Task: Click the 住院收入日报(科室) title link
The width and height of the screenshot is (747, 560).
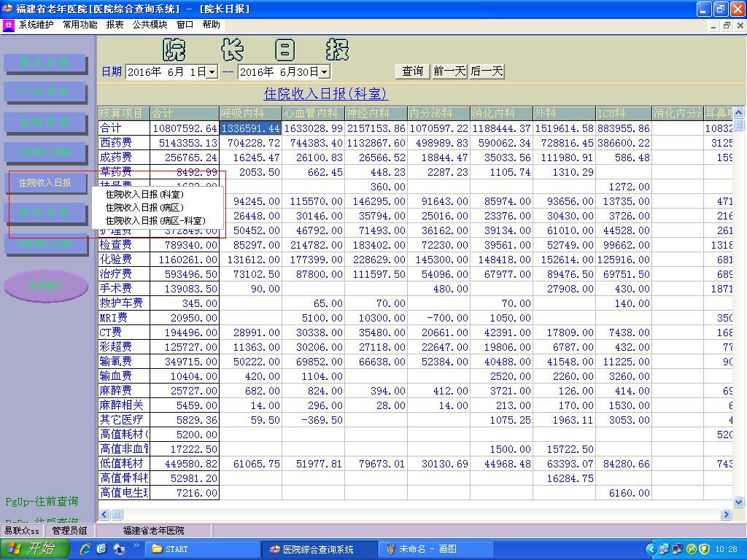Action: [x=326, y=94]
